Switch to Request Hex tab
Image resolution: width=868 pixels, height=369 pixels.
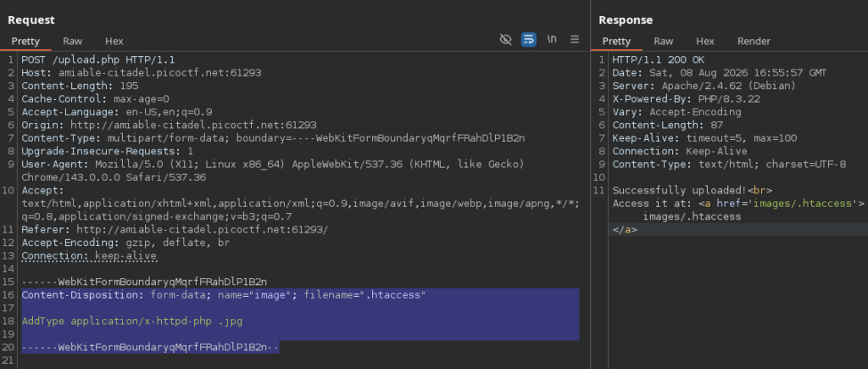click(114, 41)
